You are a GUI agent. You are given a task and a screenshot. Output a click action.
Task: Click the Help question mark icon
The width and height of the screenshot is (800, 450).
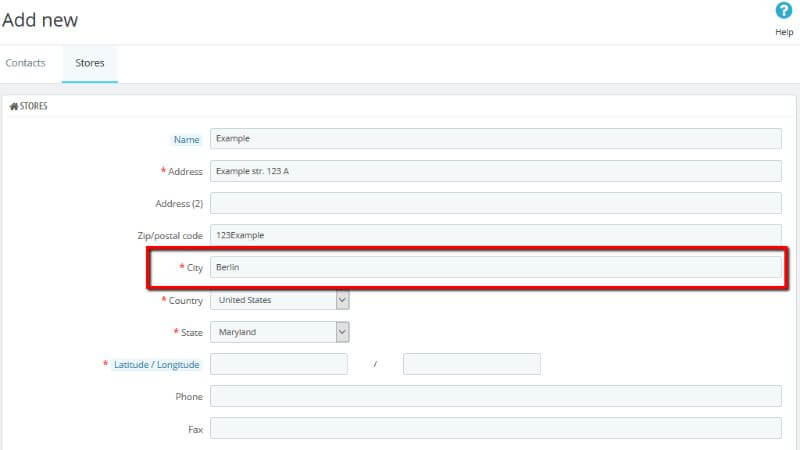coord(784,11)
